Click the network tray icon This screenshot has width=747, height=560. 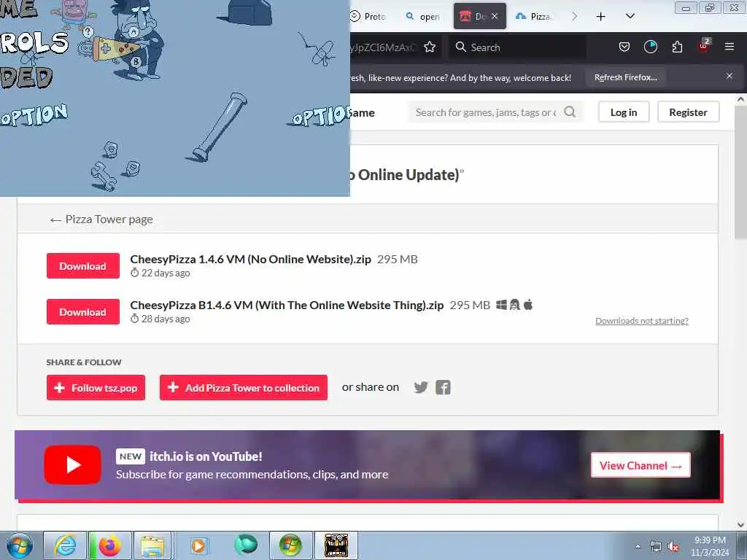pyautogui.click(x=656, y=547)
